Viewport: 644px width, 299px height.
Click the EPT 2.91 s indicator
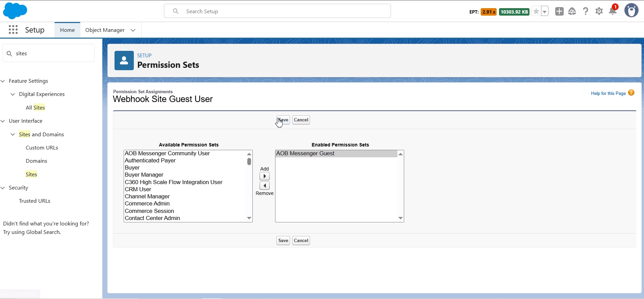click(x=489, y=12)
